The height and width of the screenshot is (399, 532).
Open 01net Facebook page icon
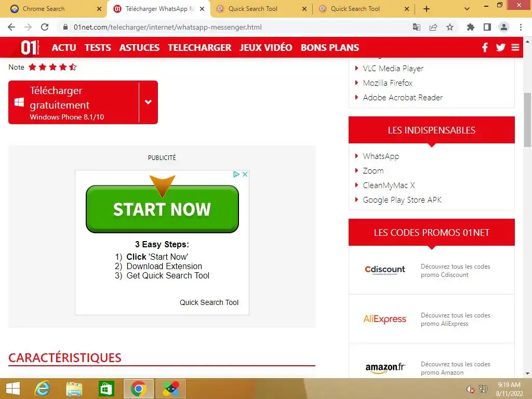click(x=485, y=47)
